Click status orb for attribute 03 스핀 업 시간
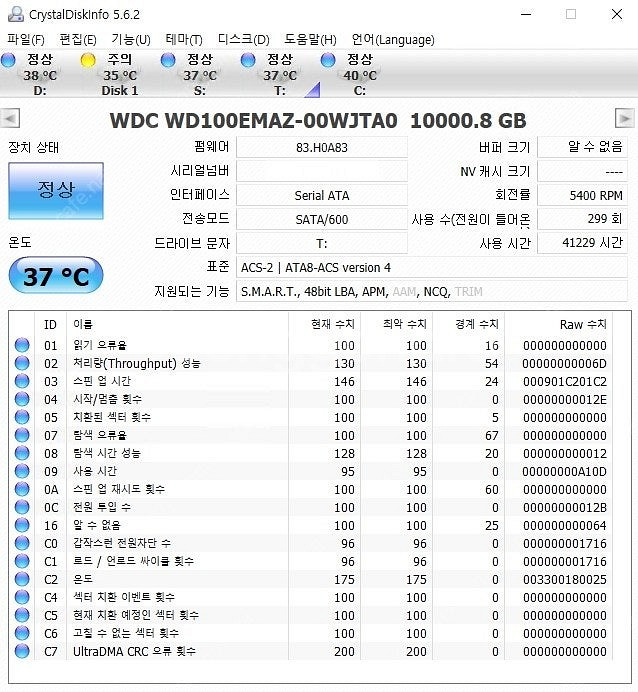 point(22,381)
